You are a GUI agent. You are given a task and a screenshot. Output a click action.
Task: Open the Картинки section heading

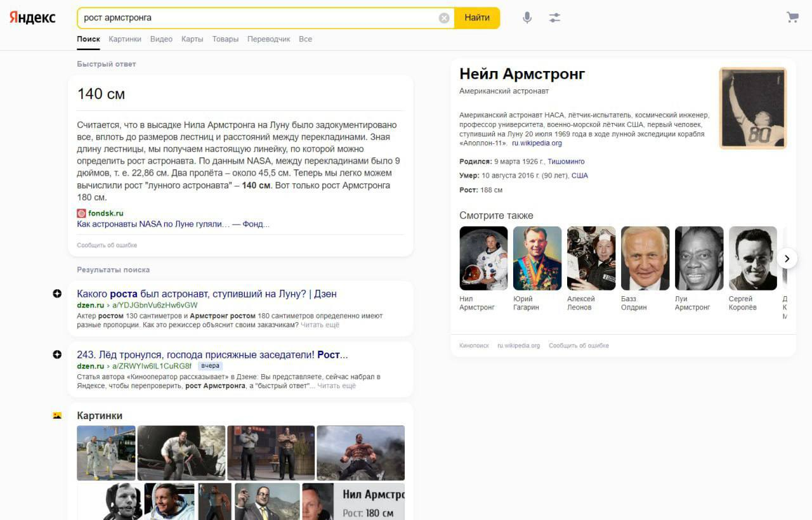[100, 415]
